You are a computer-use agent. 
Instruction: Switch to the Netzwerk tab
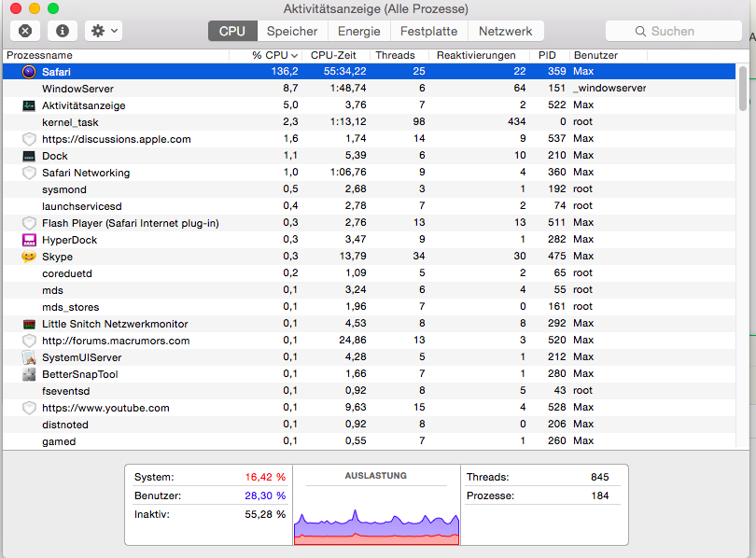click(x=506, y=32)
